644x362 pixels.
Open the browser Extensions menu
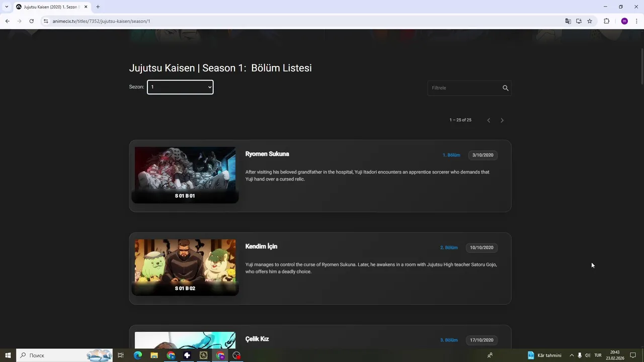[606, 21]
